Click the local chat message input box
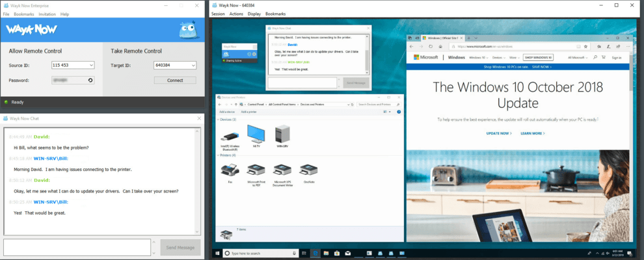The height and width of the screenshot is (260, 644). [77, 247]
